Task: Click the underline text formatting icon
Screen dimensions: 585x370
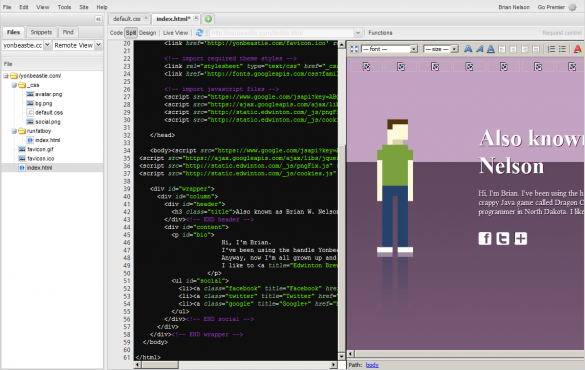Action: [x=491, y=49]
